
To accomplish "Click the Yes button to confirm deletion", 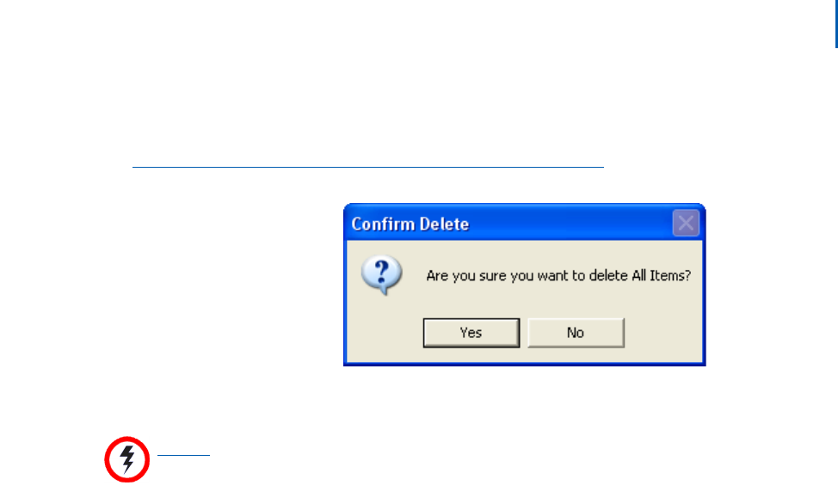I will tap(471, 333).
